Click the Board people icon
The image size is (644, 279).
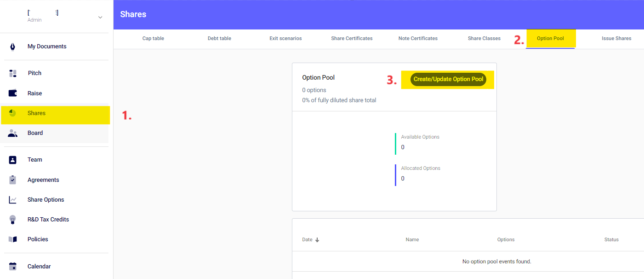coord(13,133)
